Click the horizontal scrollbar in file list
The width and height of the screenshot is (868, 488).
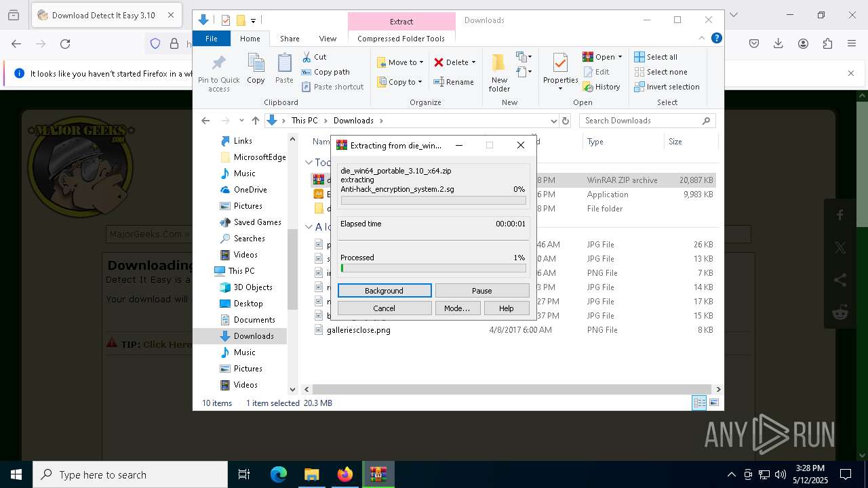pyautogui.click(x=512, y=389)
